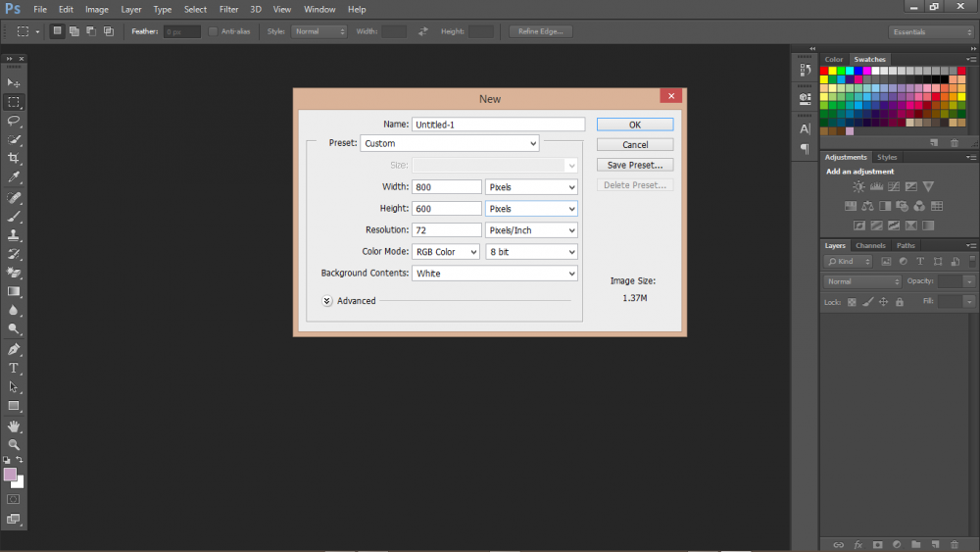Select the Blur tool
This screenshot has width=980, height=552.
pyautogui.click(x=14, y=310)
